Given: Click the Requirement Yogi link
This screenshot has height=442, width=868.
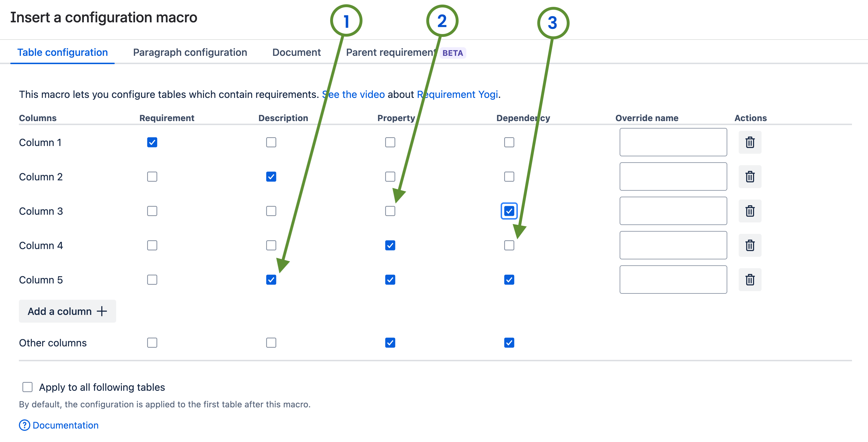Looking at the screenshot, I should pos(457,94).
